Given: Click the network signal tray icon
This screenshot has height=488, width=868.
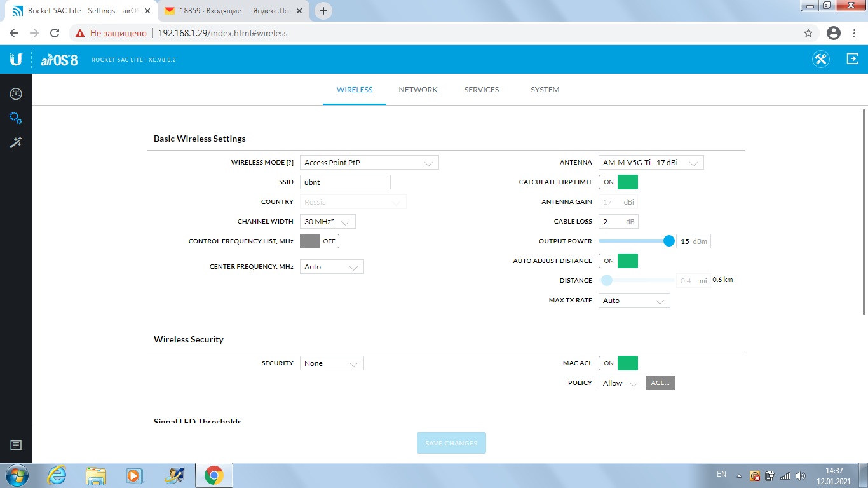Looking at the screenshot, I should click(785, 475).
